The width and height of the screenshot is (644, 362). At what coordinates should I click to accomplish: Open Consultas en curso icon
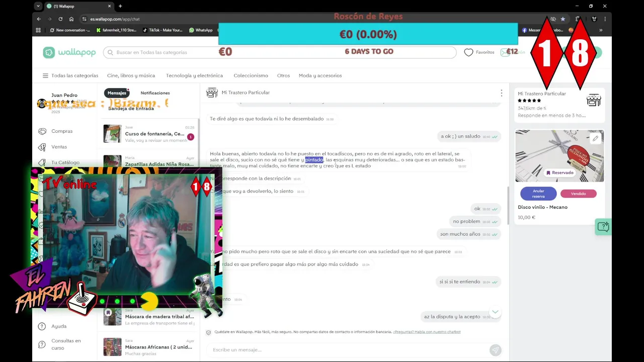pos(42,344)
